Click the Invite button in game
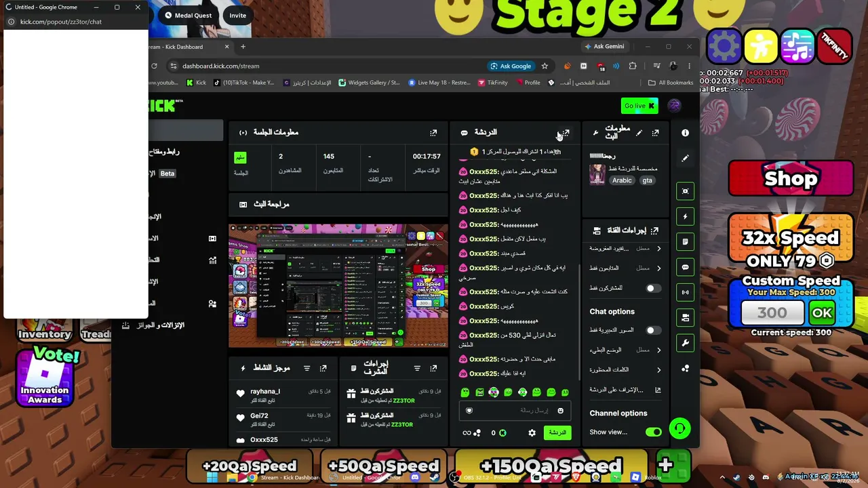The image size is (868, 488). pos(237,16)
